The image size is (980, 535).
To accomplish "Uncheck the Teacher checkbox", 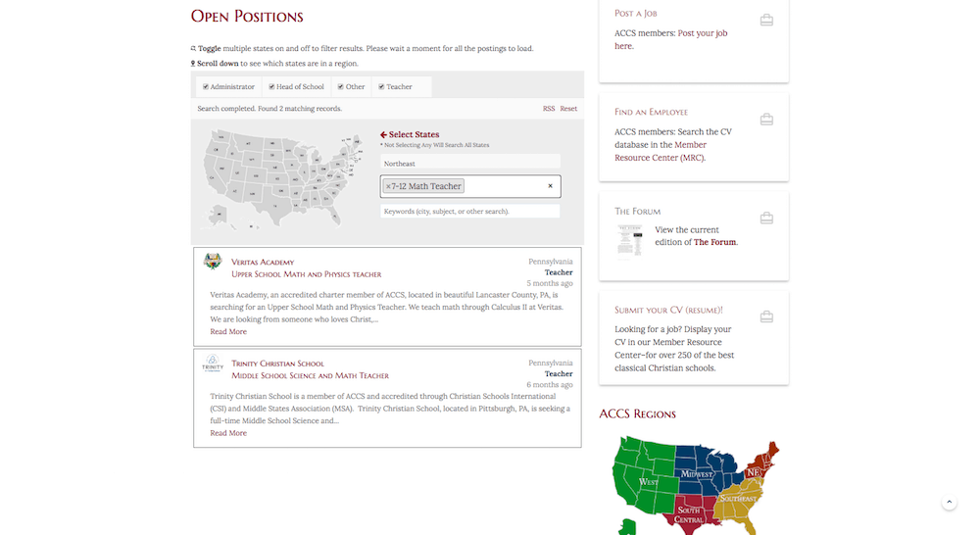I will point(381,87).
